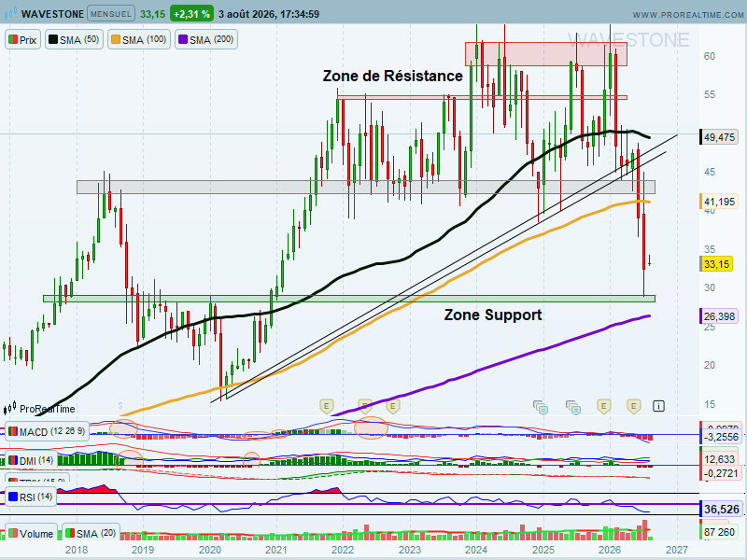The width and height of the screenshot is (747, 560).
Task: Open the info 'i' icon above indicator panels
Action: [x=658, y=406]
